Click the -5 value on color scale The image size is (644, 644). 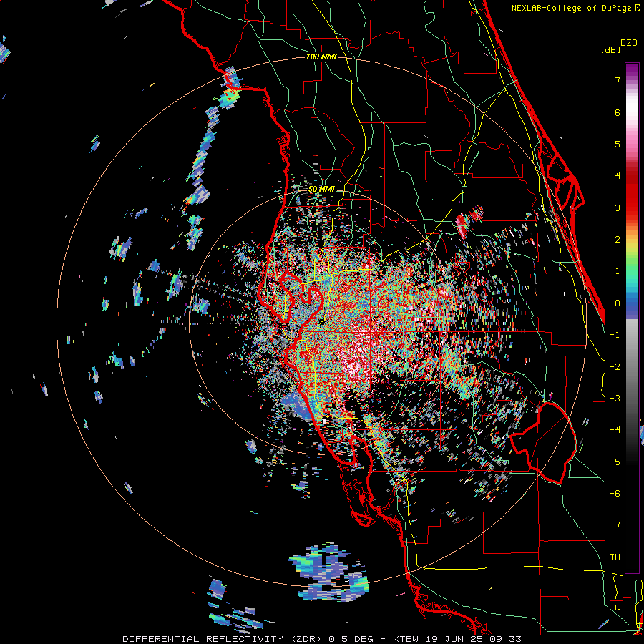[x=615, y=462]
